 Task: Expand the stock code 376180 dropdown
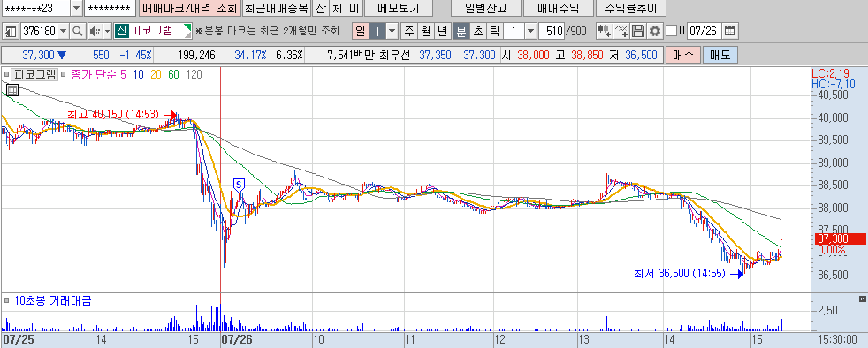point(63,31)
